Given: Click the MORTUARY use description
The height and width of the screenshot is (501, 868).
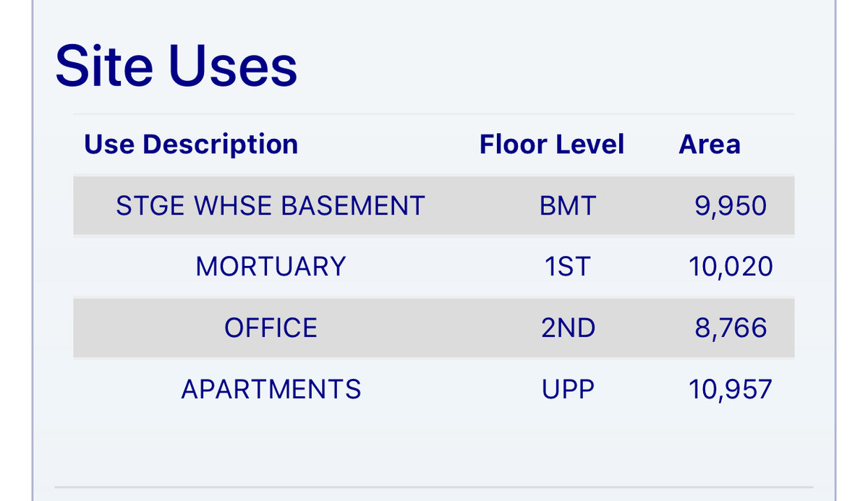Looking at the screenshot, I should 271,267.
